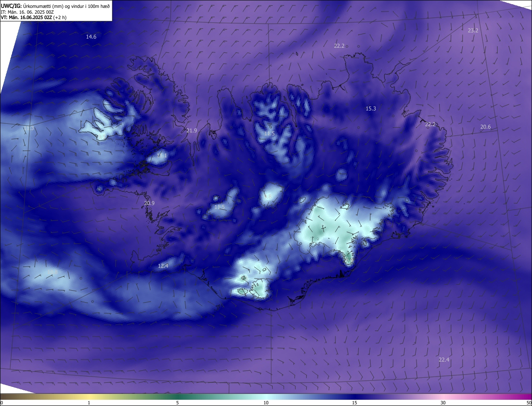Click the 23.2 value on the map
The width and height of the screenshot is (532, 406).
[x=473, y=31]
